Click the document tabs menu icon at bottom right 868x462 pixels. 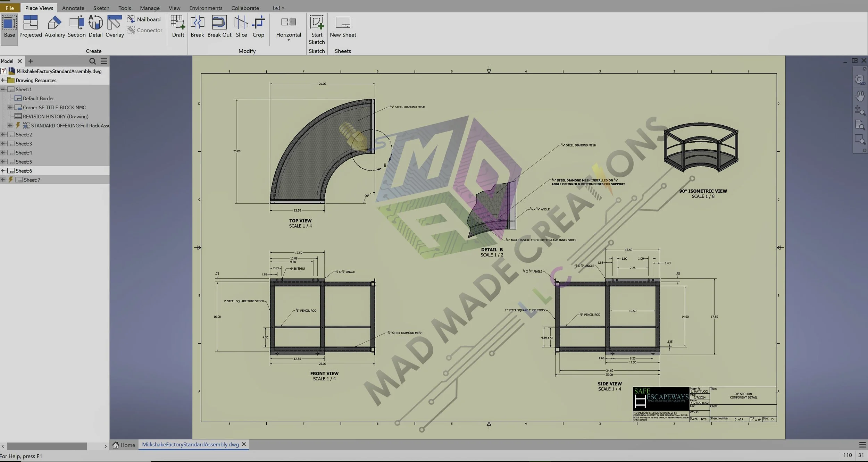(862, 445)
